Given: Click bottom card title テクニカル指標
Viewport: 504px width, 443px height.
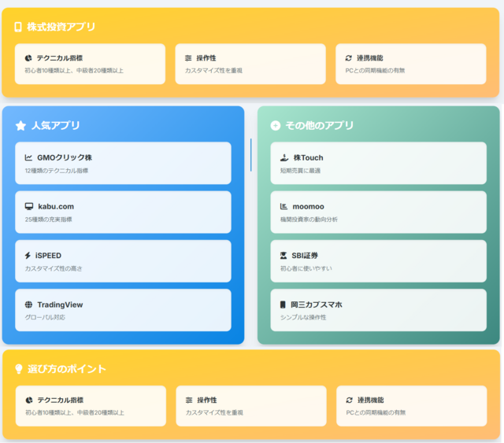Looking at the screenshot, I should (61, 401).
